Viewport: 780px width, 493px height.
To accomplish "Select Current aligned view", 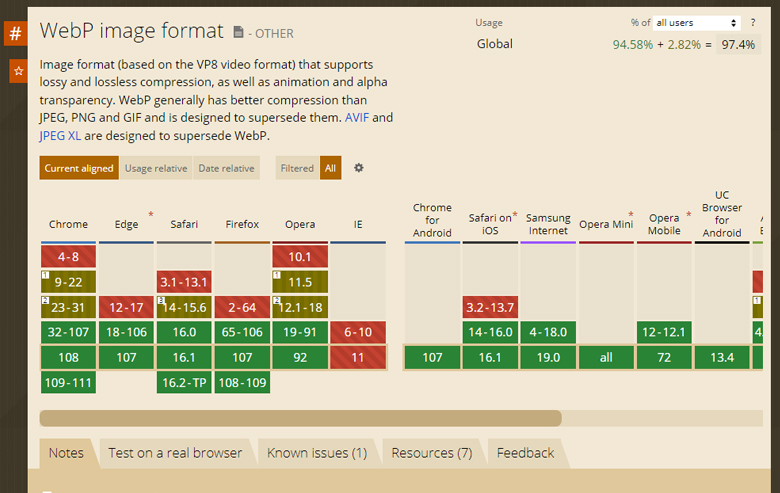I will [x=79, y=168].
